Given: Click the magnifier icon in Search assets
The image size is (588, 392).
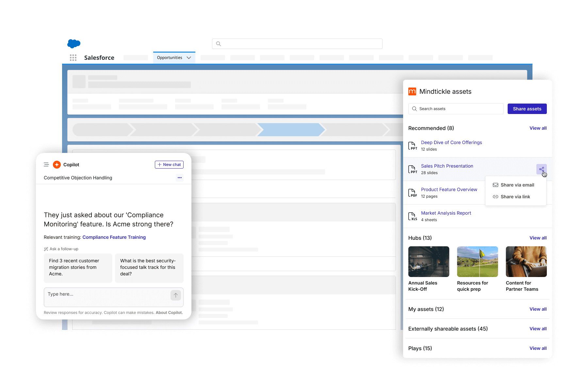Looking at the screenshot, I should click(x=415, y=108).
